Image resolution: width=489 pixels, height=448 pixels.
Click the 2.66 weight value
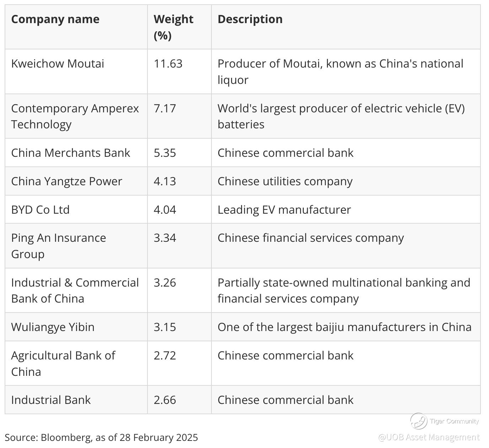(x=165, y=400)
